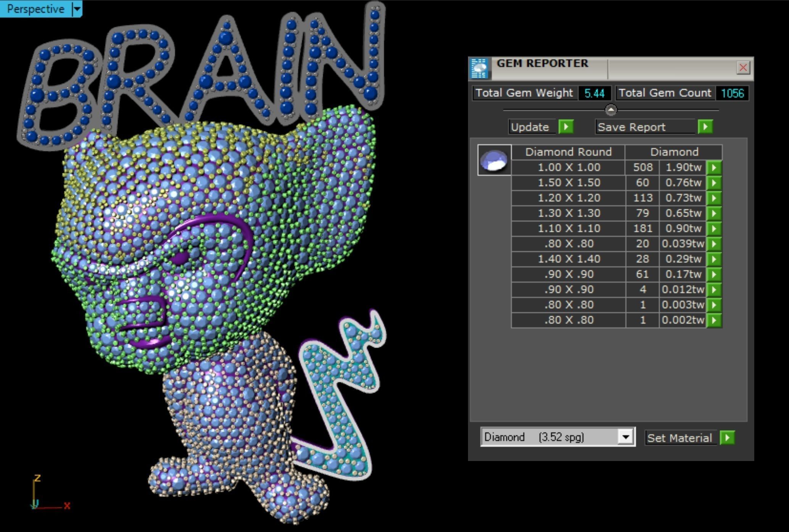789x532 pixels.
Task: Click the Diamond Round column header
Action: point(568,152)
